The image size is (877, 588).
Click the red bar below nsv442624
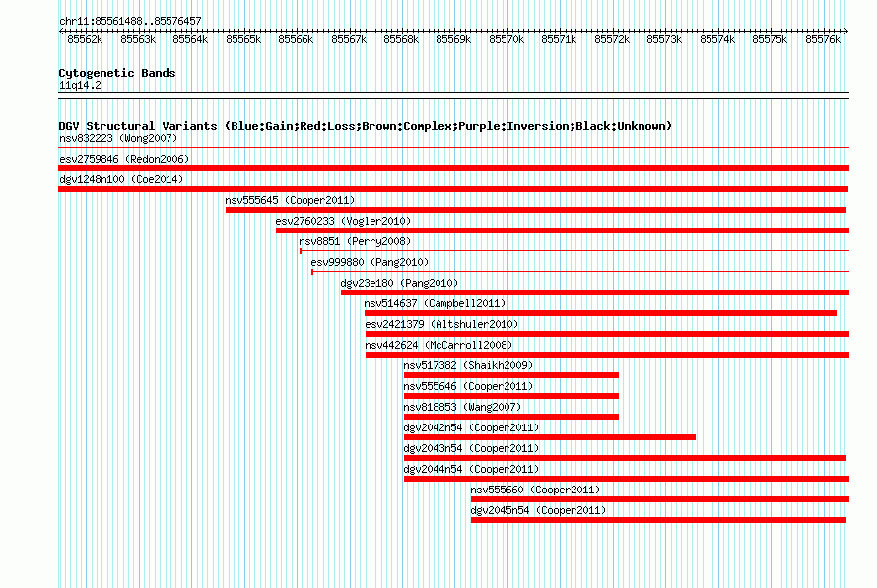[607, 355]
